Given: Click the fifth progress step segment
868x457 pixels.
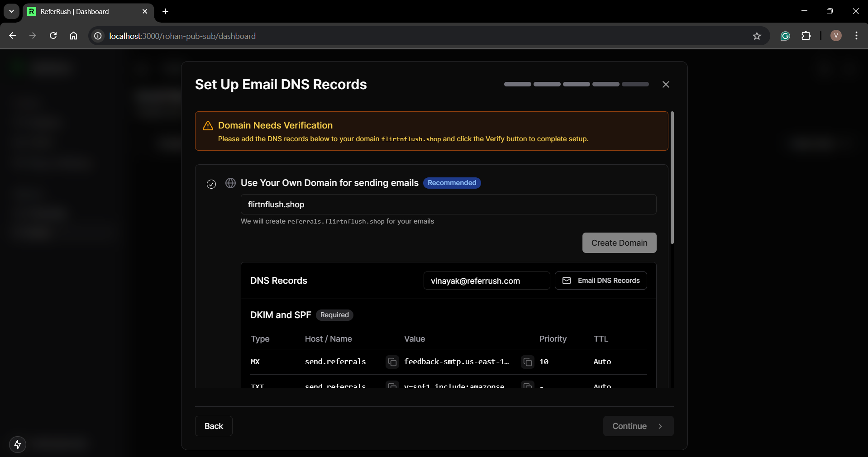Looking at the screenshot, I should (635, 84).
